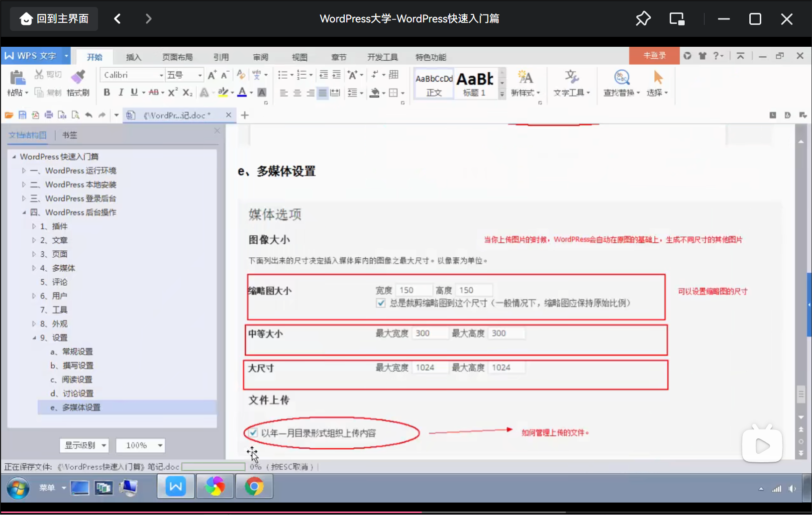Apply underline formatting
This screenshot has height=515, width=812.
pos(134,92)
